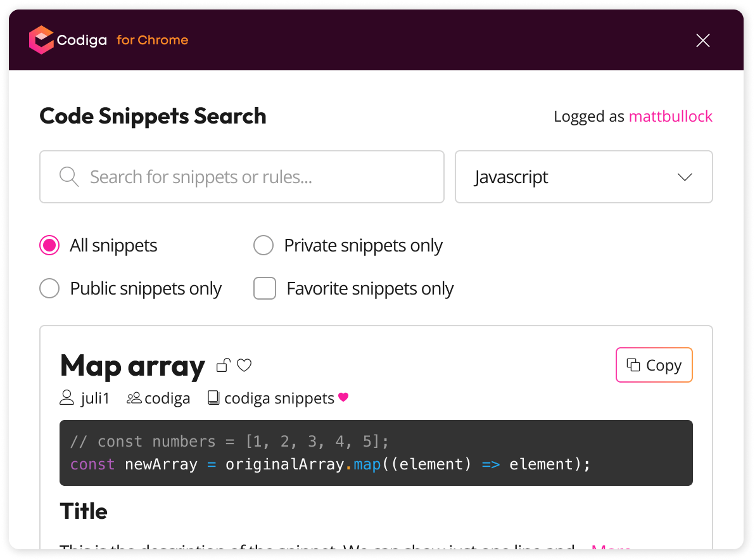Click the user icon next to juli1
Image resolution: width=755 pixels, height=560 pixels.
click(67, 398)
